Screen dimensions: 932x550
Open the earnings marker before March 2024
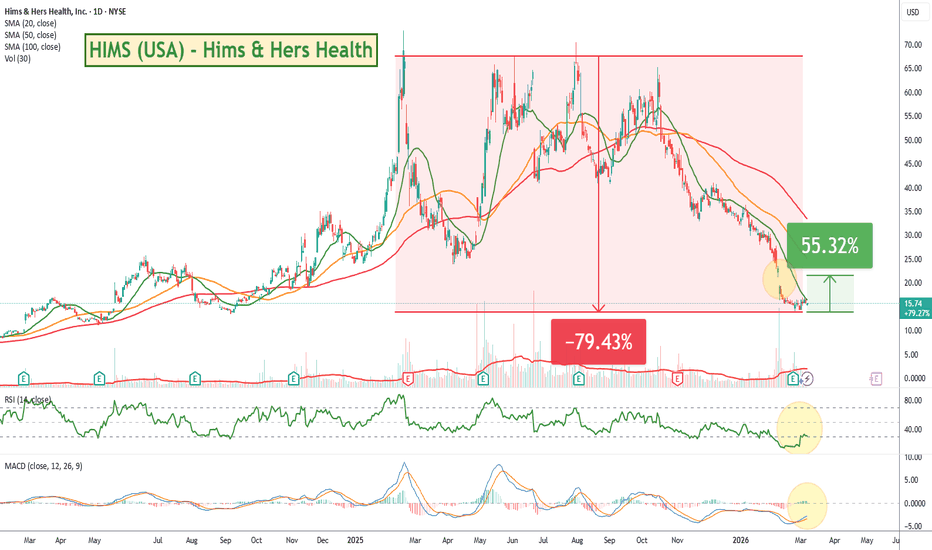pos(23,378)
